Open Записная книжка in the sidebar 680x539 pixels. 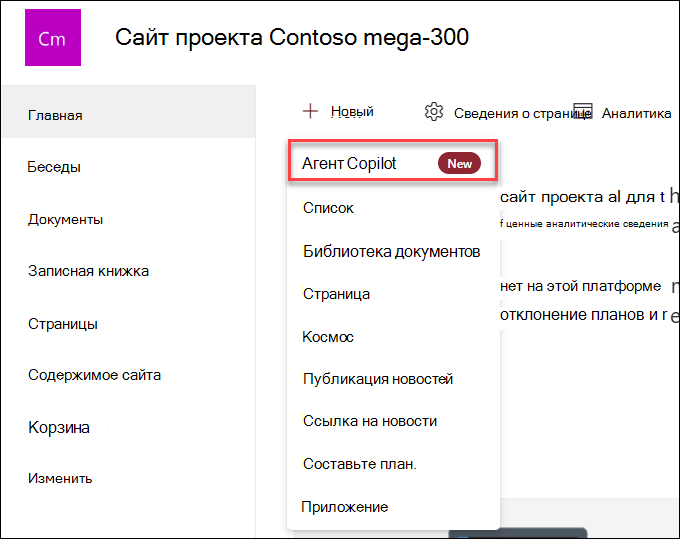(88, 271)
